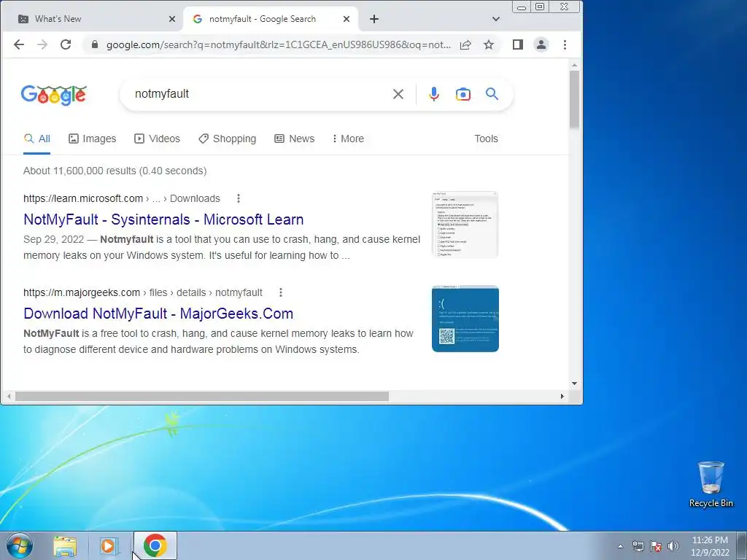
Task: Expand the More search categories
Action: pos(348,139)
